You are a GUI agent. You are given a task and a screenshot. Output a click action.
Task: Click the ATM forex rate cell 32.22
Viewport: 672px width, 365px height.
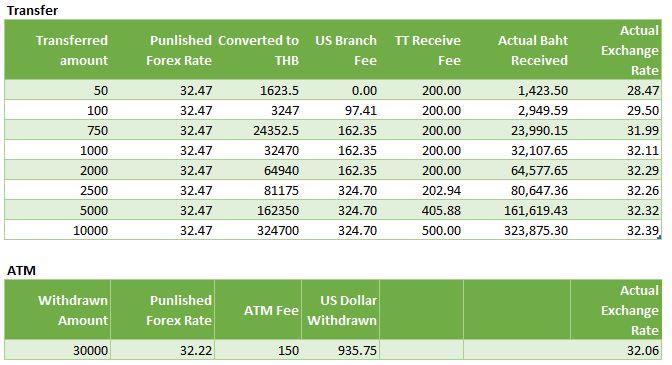point(163,350)
